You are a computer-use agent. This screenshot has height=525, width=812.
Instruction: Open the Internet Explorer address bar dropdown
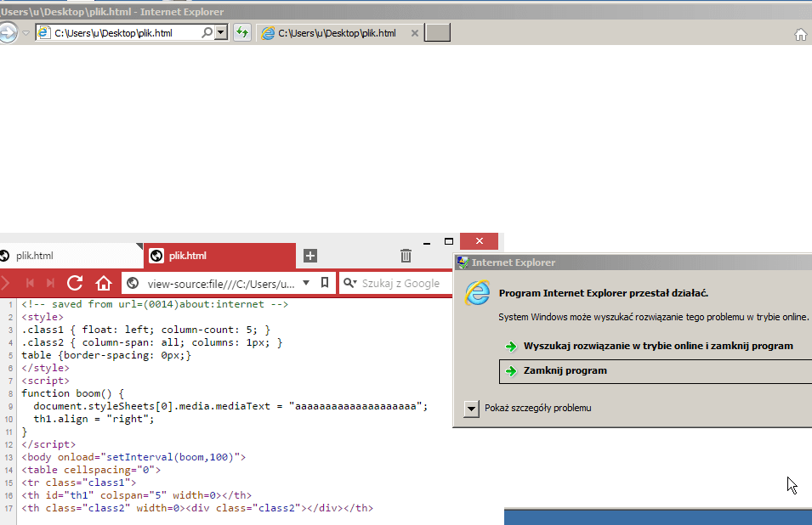[x=221, y=32]
